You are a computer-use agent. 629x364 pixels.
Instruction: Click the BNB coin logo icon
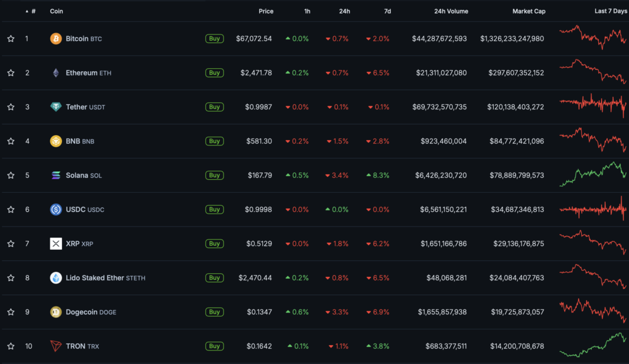click(56, 141)
